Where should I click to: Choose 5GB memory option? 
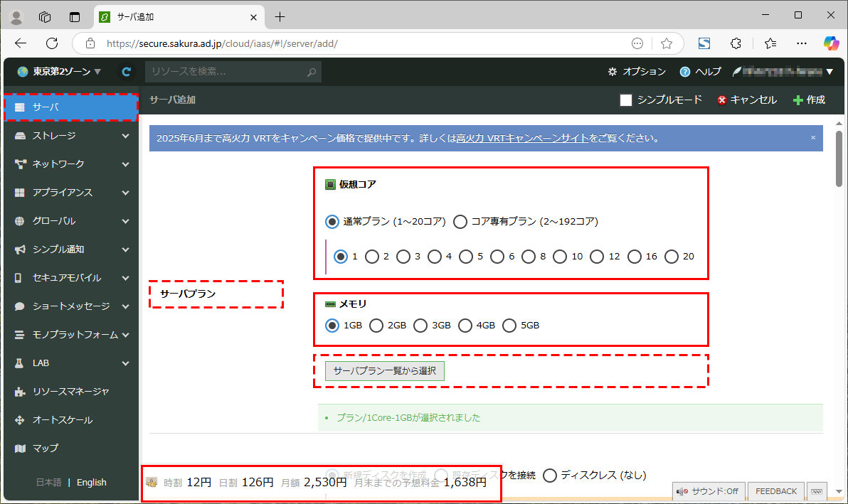tap(509, 325)
